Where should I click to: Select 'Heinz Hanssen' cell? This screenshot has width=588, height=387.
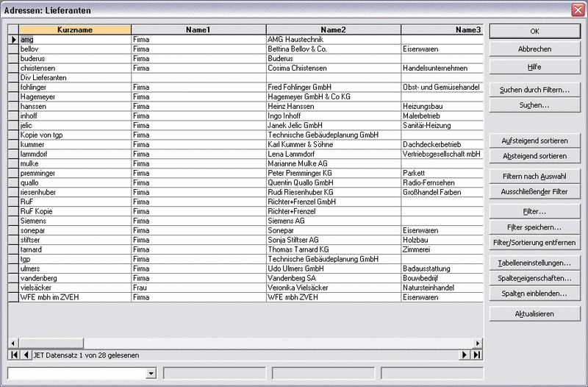334,106
